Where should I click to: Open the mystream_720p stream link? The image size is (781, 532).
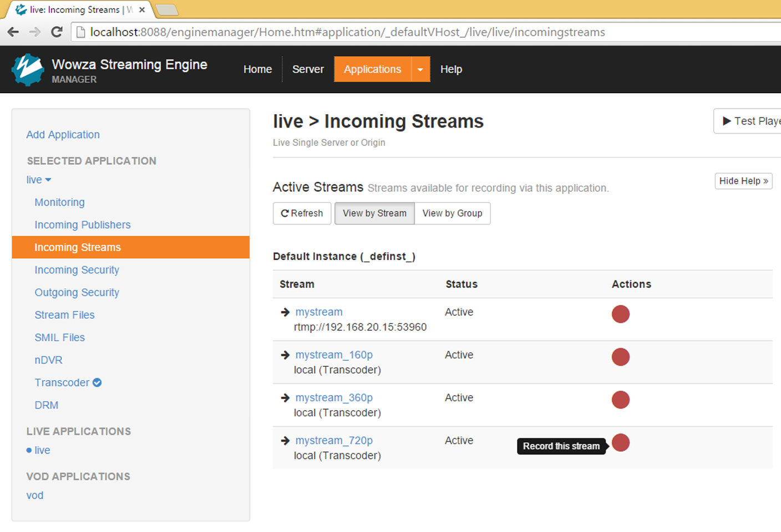[x=334, y=440]
